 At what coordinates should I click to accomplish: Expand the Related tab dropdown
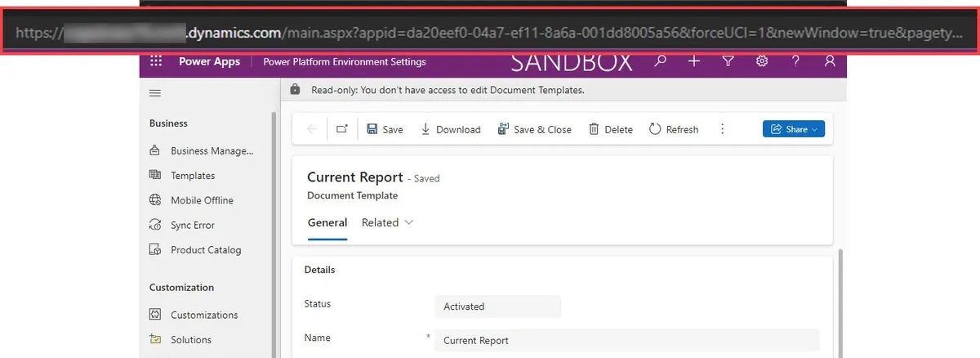[x=387, y=222]
